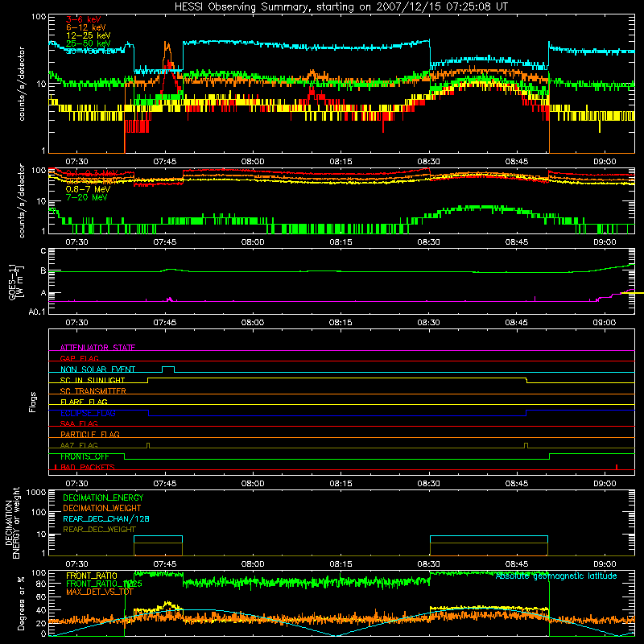Click the 0.8-7 MeV legend label
644x644 pixels.
pos(89,189)
